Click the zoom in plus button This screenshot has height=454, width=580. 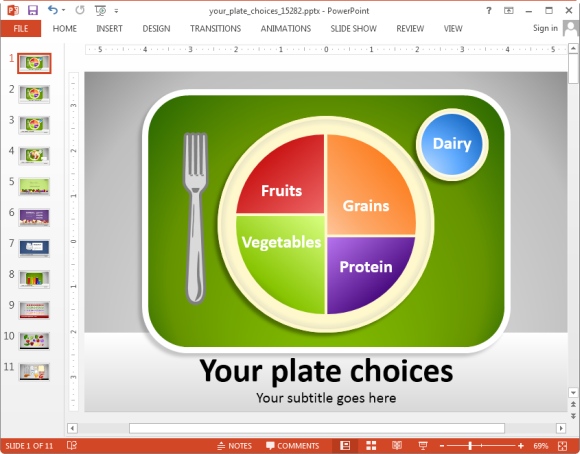coord(521,446)
